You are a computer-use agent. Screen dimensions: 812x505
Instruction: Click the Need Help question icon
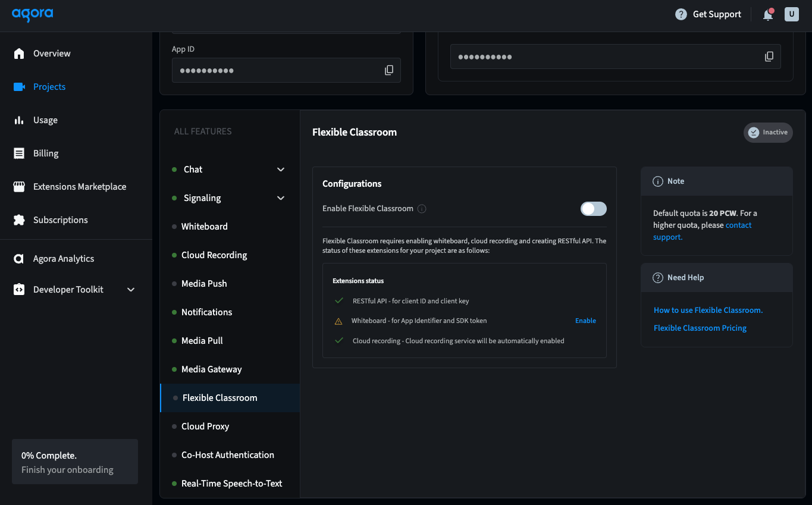[658, 278]
